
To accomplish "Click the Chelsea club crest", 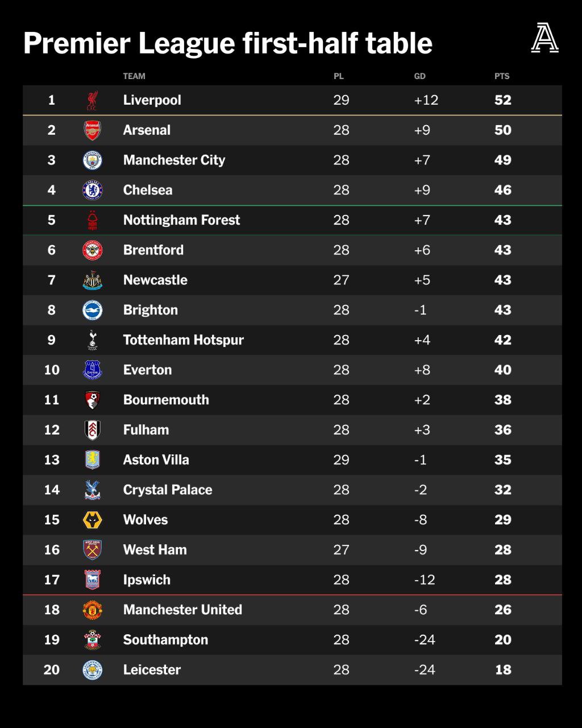I will tap(92, 190).
